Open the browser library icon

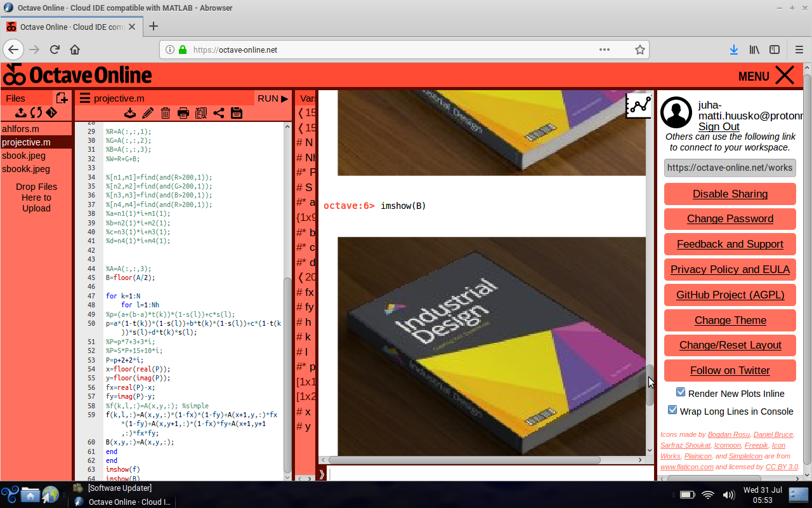coord(754,50)
